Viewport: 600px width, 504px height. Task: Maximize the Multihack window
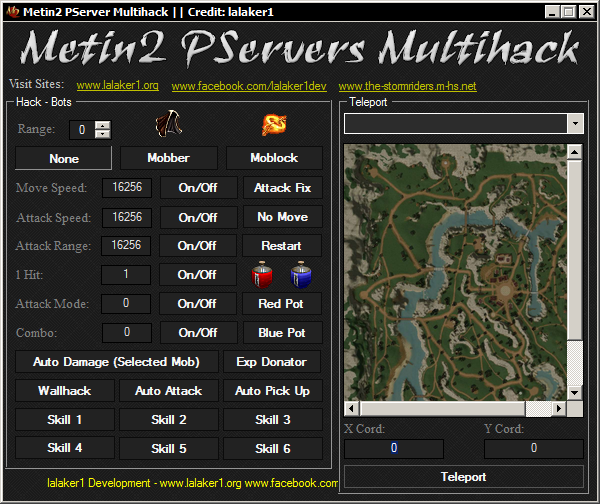coord(569,12)
